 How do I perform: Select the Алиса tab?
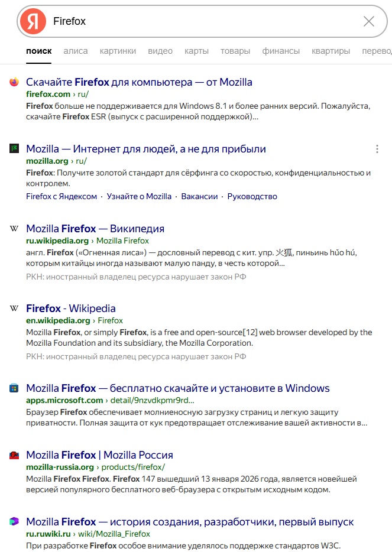76,51
